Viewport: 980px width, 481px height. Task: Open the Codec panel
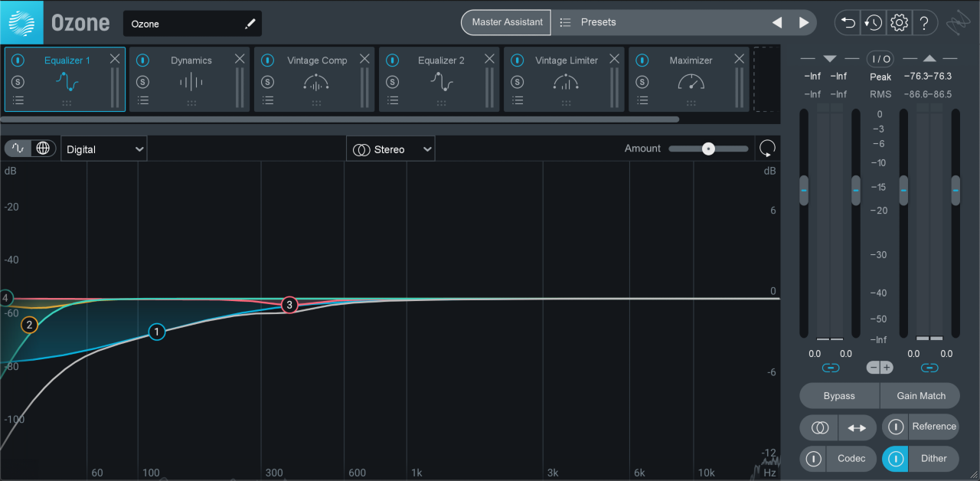pyautogui.click(x=851, y=459)
